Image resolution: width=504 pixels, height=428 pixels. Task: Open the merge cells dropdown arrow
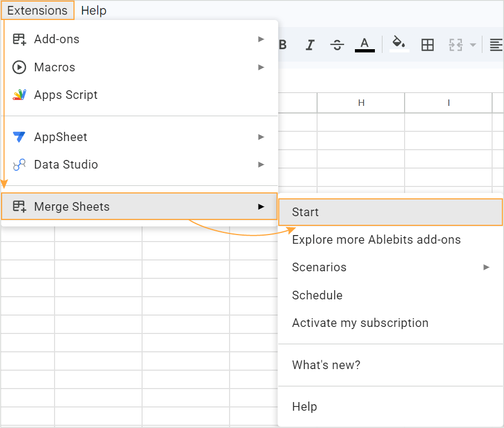pos(473,45)
